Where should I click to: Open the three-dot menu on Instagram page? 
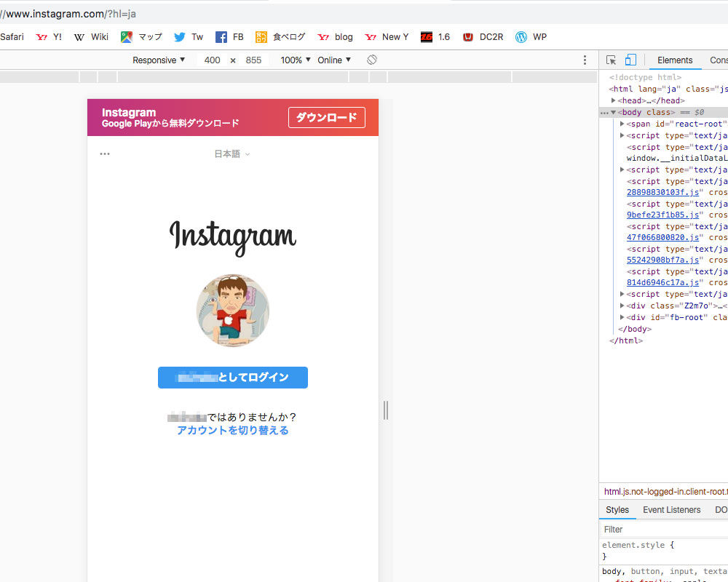(x=105, y=154)
